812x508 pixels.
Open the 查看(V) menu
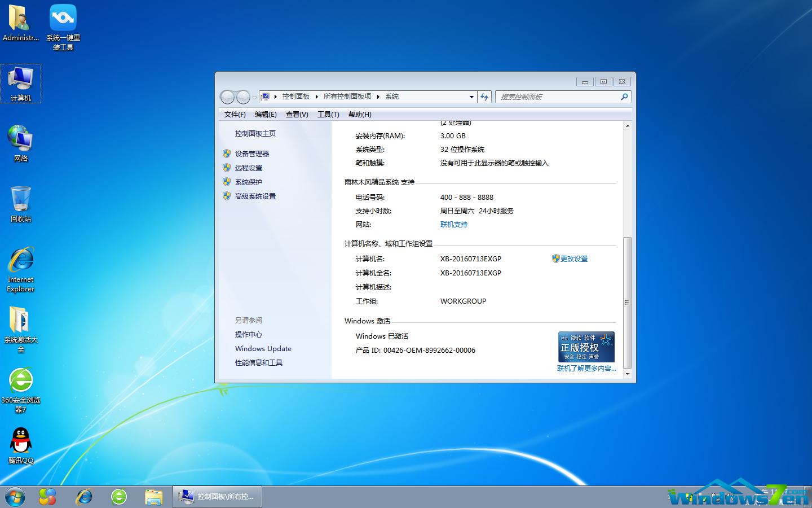point(297,114)
